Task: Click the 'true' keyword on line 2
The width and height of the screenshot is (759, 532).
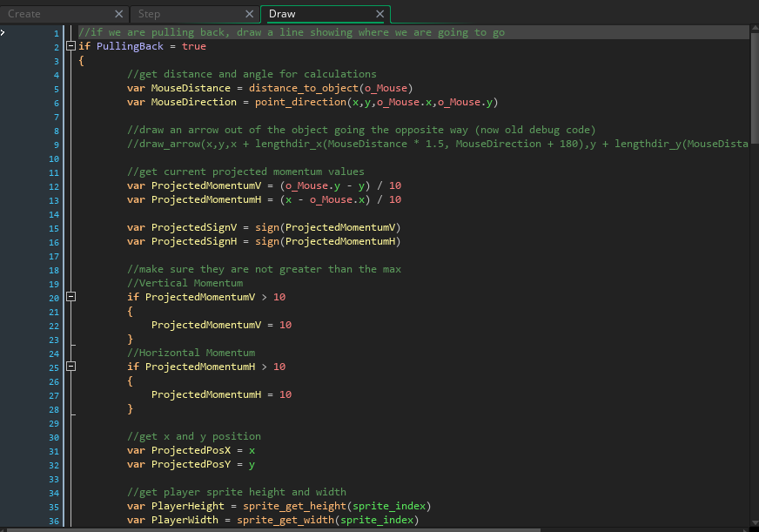Action: tap(194, 46)
